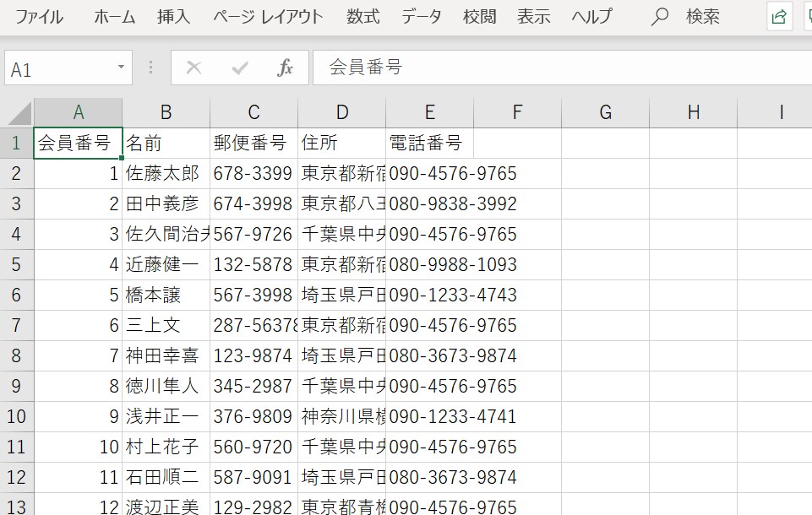Click the select-all corner triangle
Viewport: 812px width, 515px height.
pyautogui.click(x=19, y=113)
